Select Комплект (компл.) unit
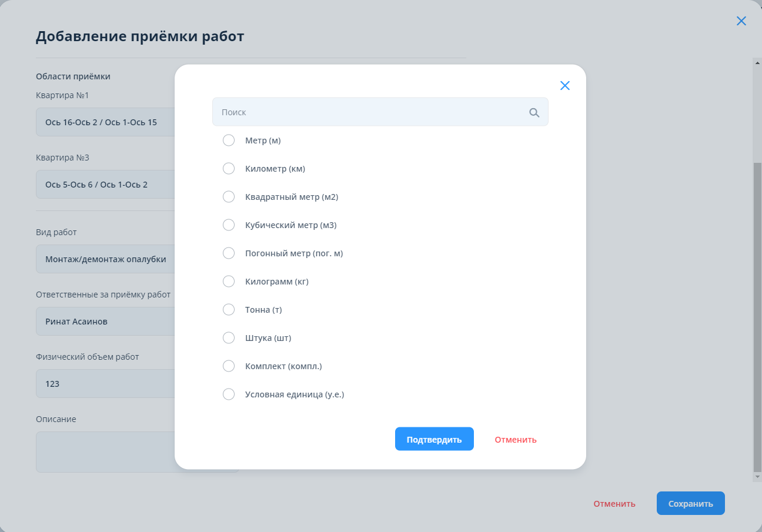The width and height of the screenshot is (762, 532). pos(229,366)
